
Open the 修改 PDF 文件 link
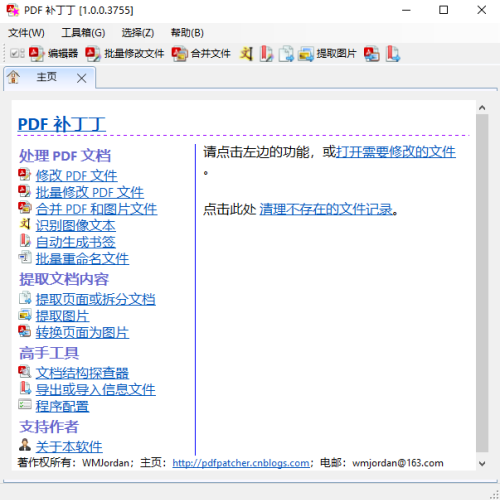(x=76, y=176)
